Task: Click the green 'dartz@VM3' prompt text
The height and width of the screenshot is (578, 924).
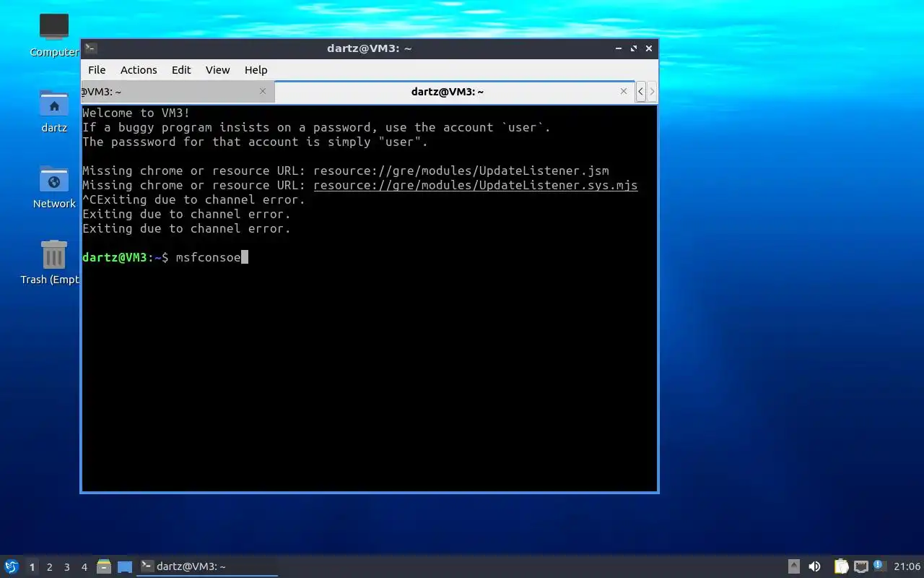Action: (x=115, y=258)
